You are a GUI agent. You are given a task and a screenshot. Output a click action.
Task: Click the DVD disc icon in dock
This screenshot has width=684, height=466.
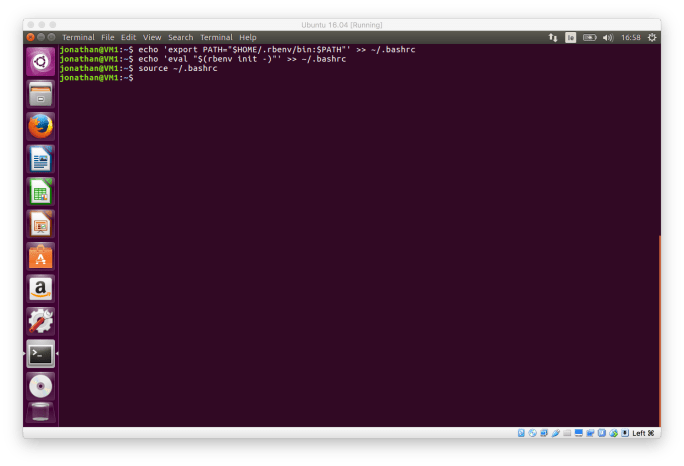pyautogui.click(x=40, y=386)
